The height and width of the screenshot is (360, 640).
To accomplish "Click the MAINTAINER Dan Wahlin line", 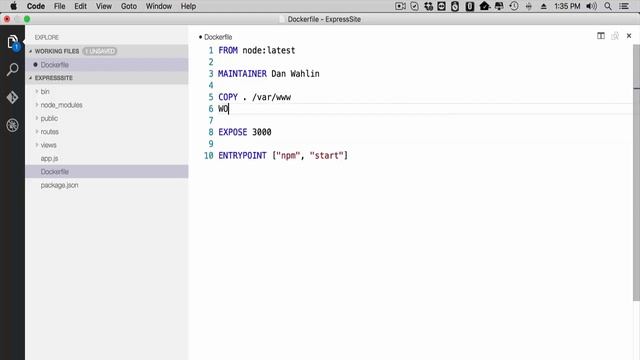I will pos(269,74).
